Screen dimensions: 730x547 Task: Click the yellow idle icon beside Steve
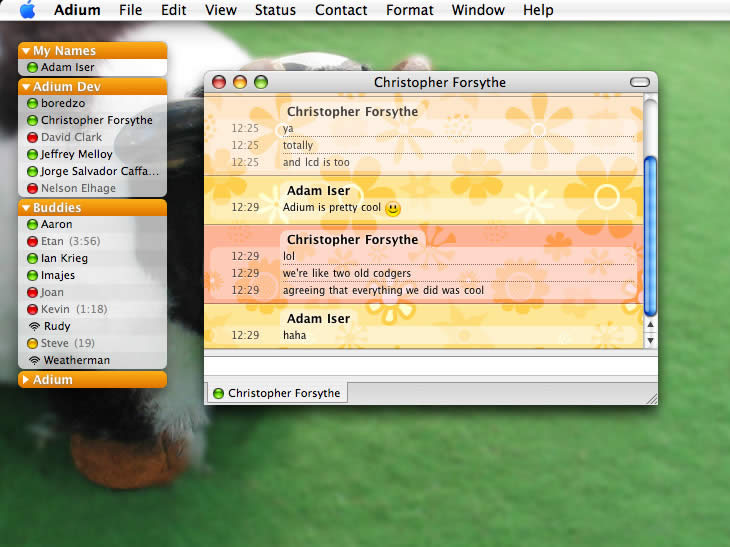pyautogui.click(x=32, y=343)
